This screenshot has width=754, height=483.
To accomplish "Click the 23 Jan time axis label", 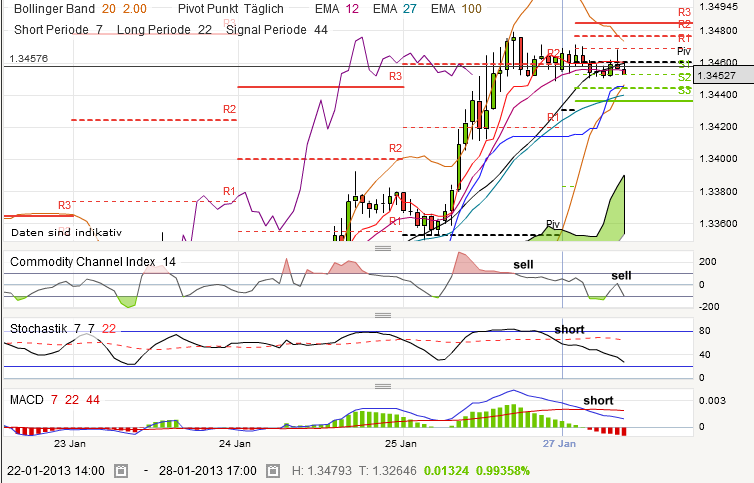I will pyautogui.click(x=70, y=444).
